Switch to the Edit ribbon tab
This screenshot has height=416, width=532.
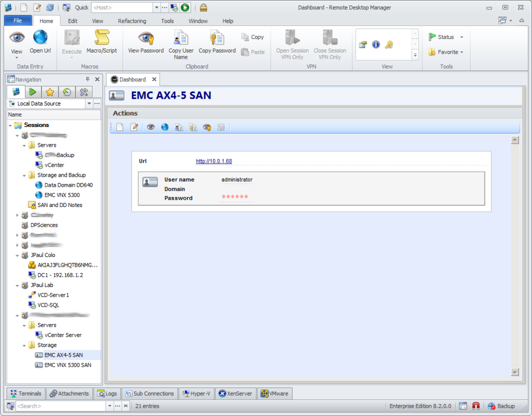pyautogui.click(x=73, y=21)
